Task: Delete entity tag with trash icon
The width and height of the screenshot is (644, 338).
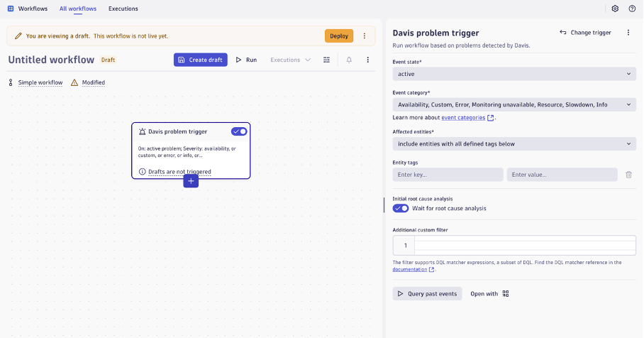Action: 628,175
